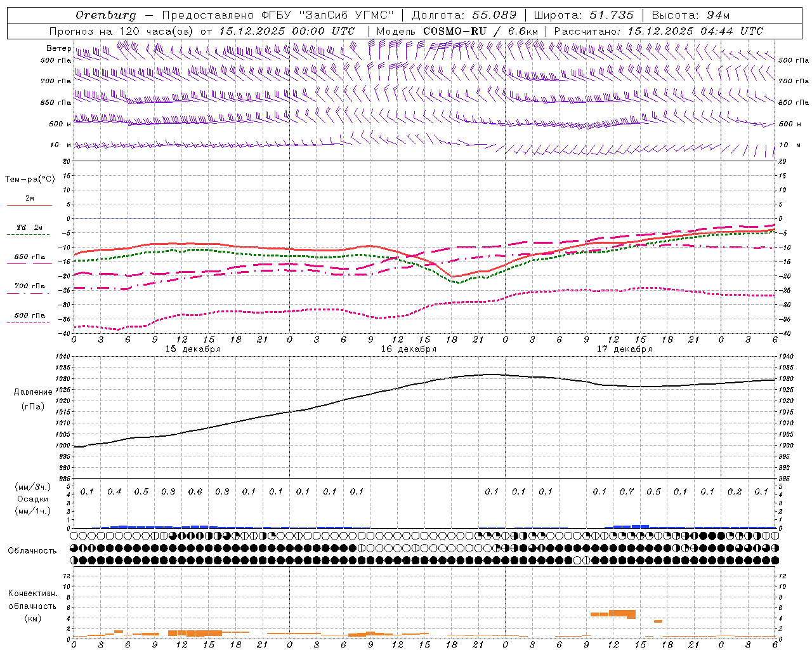Select the Модель COSMO-RU / 6.6км label
Image resolution: width=812 pixels, height=650 pixels.
[x=457, y=31]
